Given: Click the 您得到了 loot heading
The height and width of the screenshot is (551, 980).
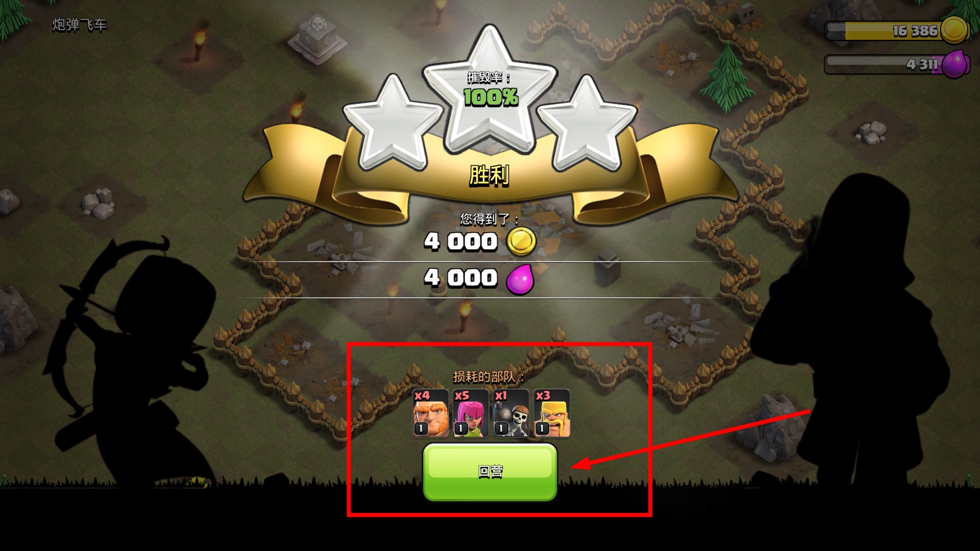Looking at the screenshot, I should click(489, 219).
